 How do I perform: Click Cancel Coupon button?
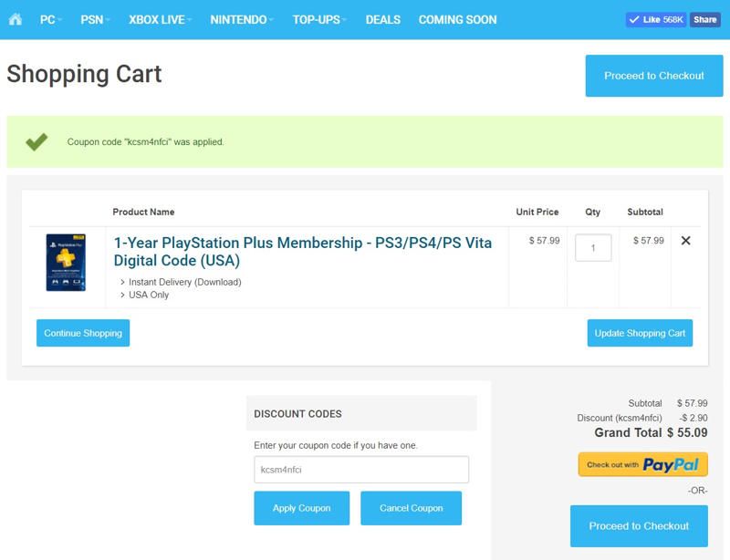412,508
